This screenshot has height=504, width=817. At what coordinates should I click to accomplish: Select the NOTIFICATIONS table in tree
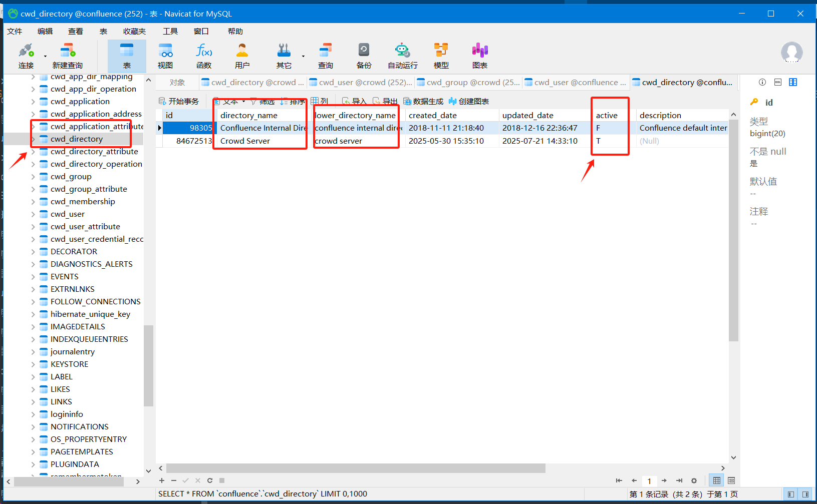(x=79, y=427)
